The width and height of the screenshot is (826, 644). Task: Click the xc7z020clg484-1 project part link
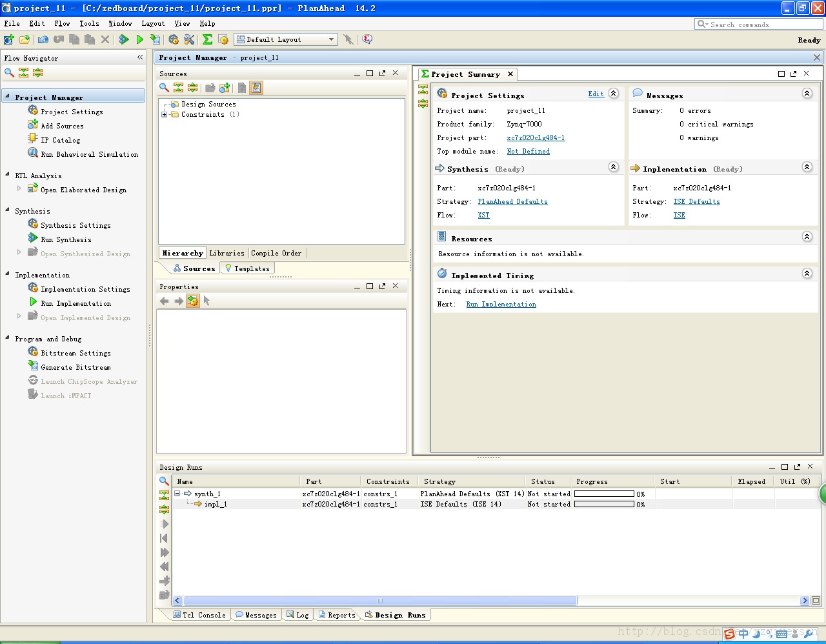pyautogui.click(x=536, y=137)
